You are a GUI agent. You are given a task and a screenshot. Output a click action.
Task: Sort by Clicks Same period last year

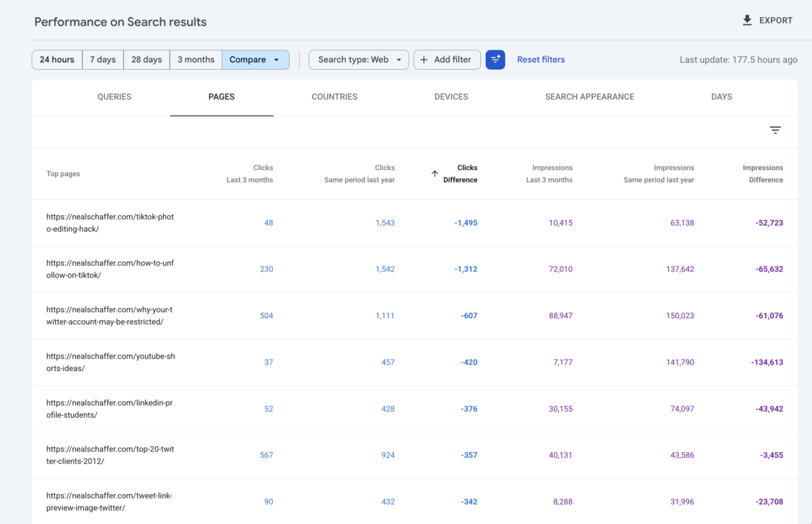tap(359, 174)
